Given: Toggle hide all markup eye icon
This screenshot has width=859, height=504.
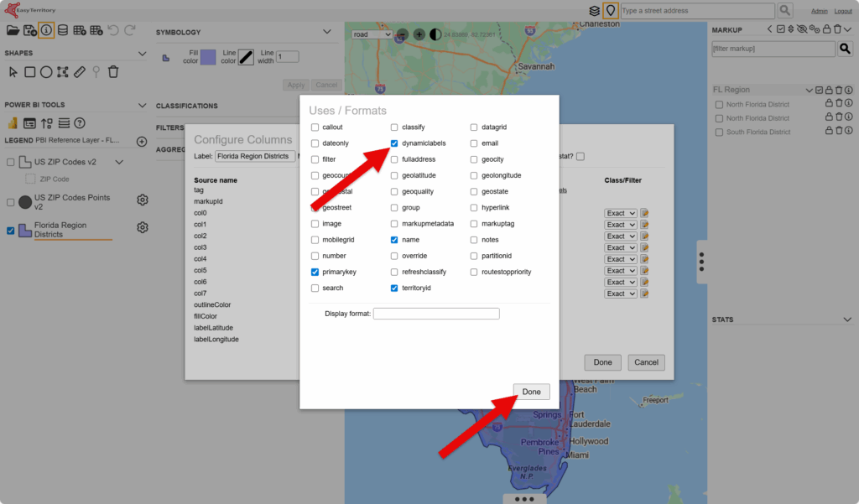Looking at the screenshot, I should click(x=803, y=30).
